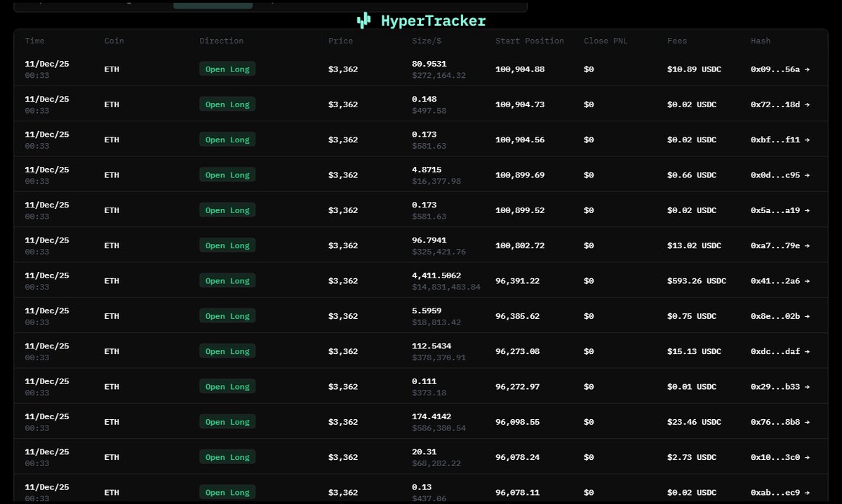The height and width of the screenshot is (504, 842).
Task: Open transaction hash 0x41...2a6 link
Action: pos(780,281)
